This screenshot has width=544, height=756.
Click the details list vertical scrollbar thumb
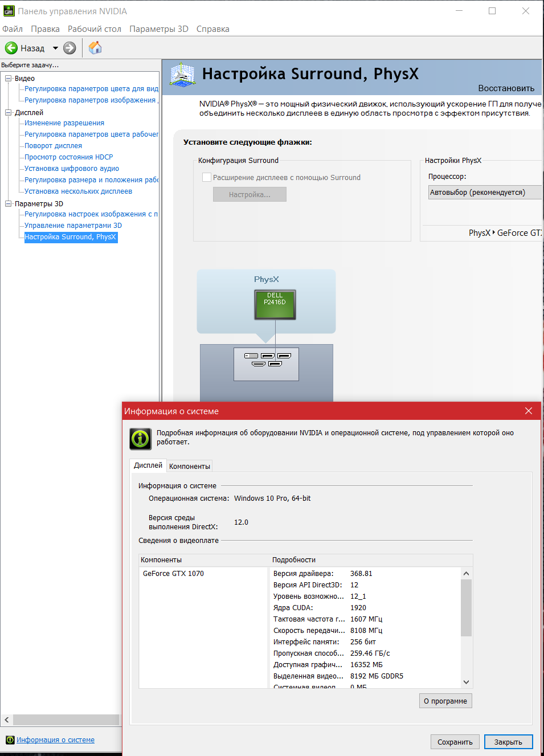466,608
